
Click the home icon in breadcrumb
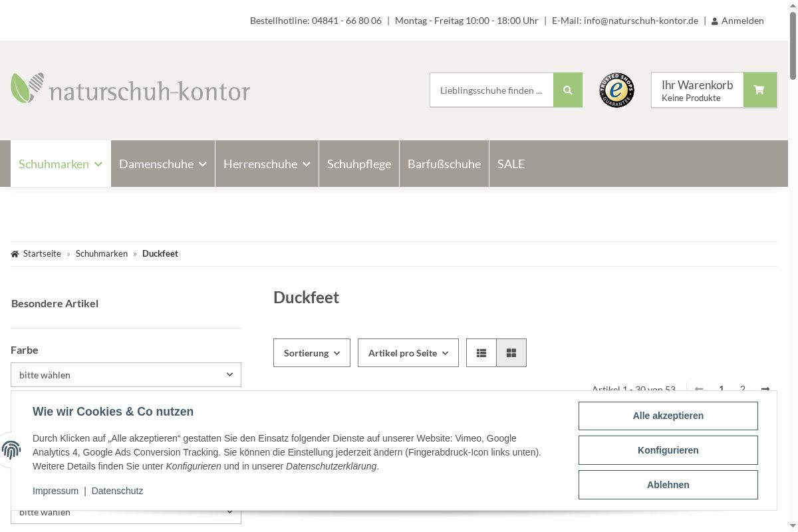(x=15, y=254)
